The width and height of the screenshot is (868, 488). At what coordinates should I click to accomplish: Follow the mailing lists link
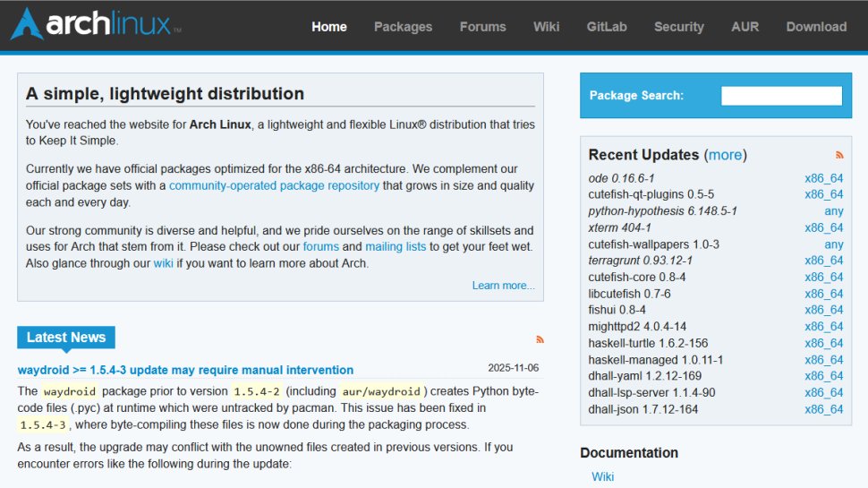(x=396, y=246)
